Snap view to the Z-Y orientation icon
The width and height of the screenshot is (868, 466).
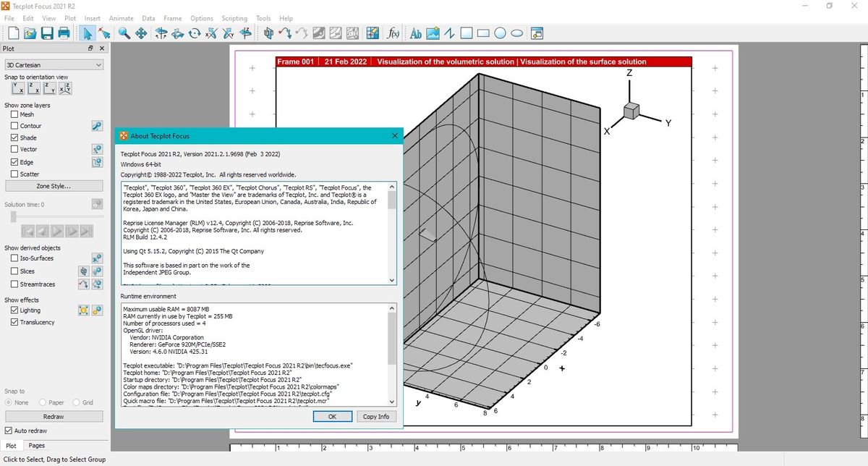(49, 88)
